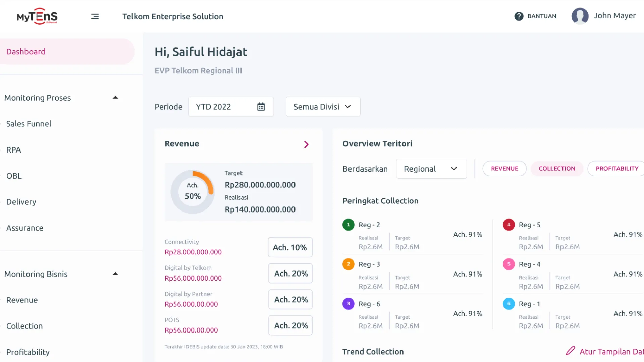Screen dimensions: 644x362
Task: Open the John Mayer user name
Action: [x=614, y=16]
